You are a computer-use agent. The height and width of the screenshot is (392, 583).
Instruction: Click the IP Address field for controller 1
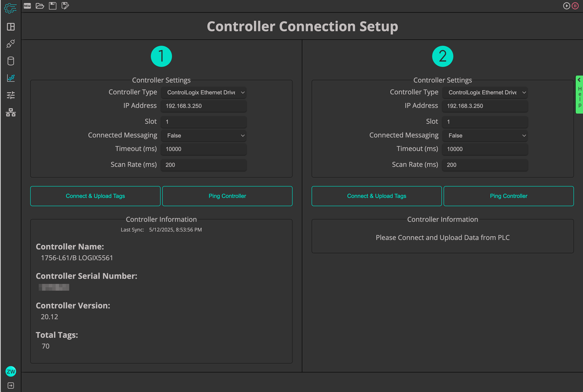point(204,106)
